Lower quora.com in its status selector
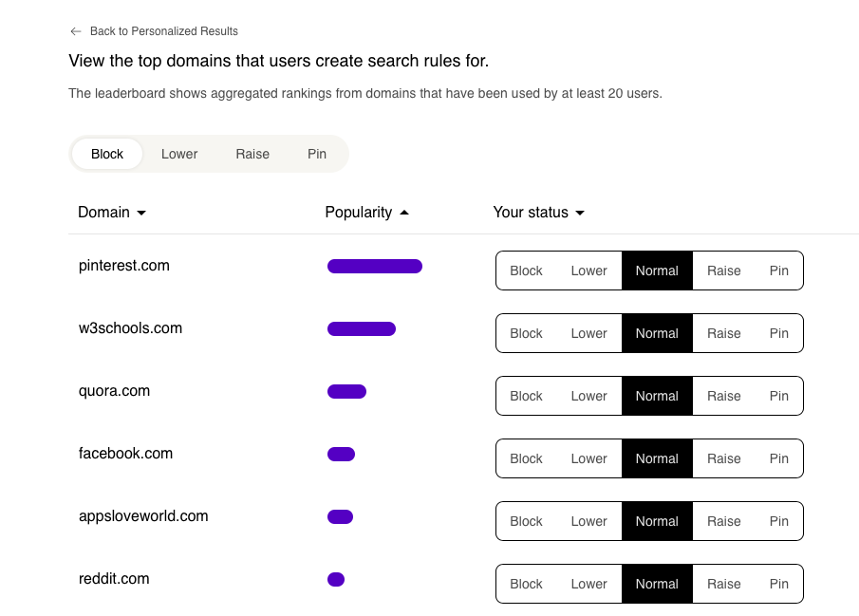Viewport: 859px width, 616px height. click(588, 395)
